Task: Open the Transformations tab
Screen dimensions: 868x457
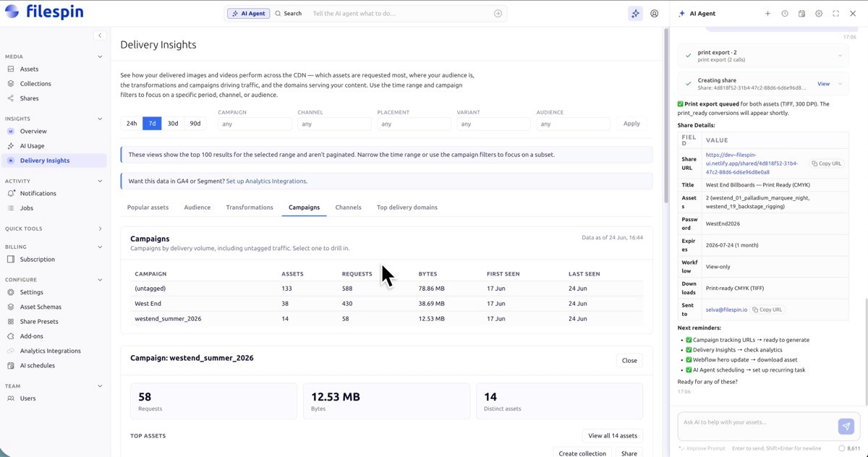Action: (250, 208)
